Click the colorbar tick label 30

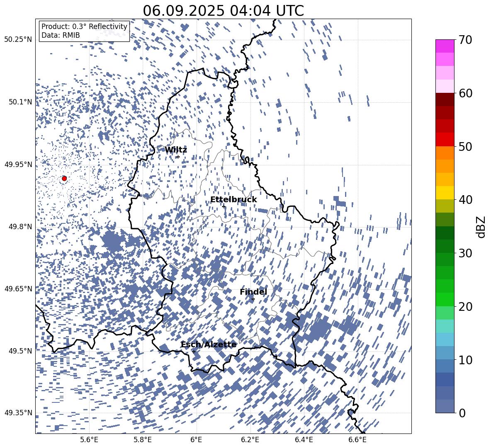[x=465, y=253]
